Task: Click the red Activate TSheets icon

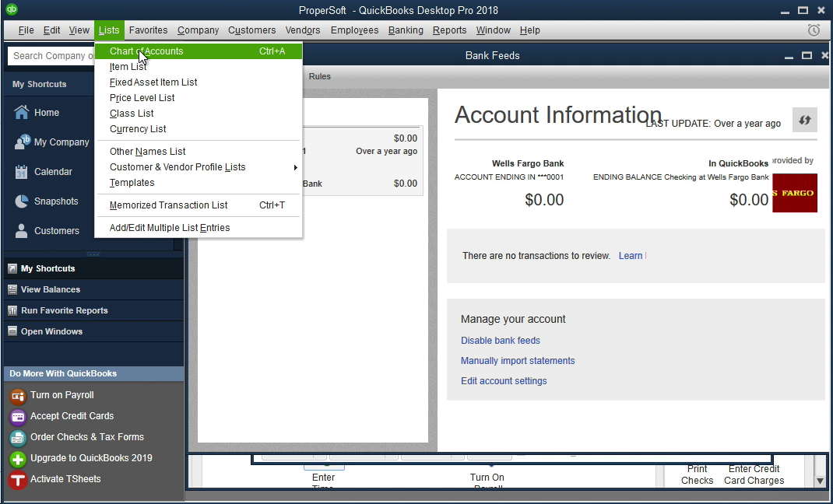Action: [x=18, y=480]
